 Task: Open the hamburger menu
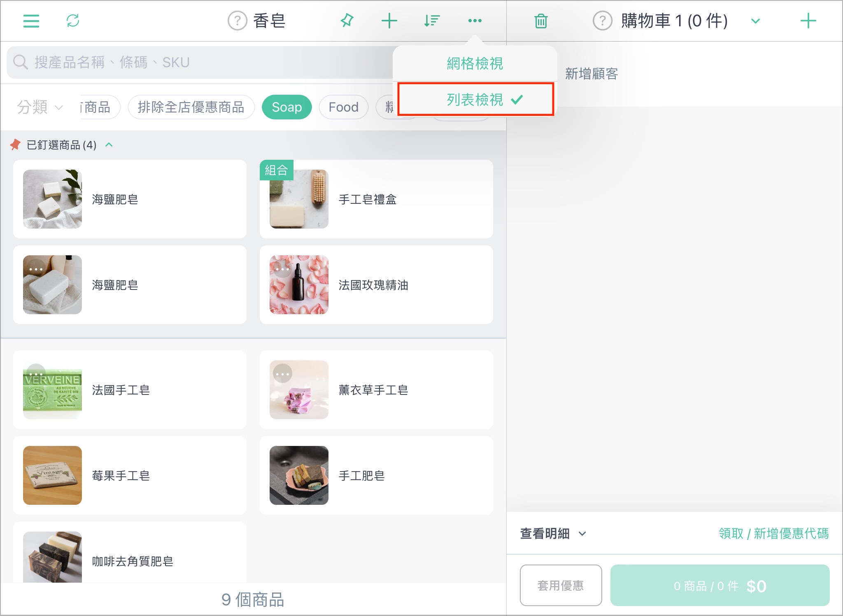[31, 21]
